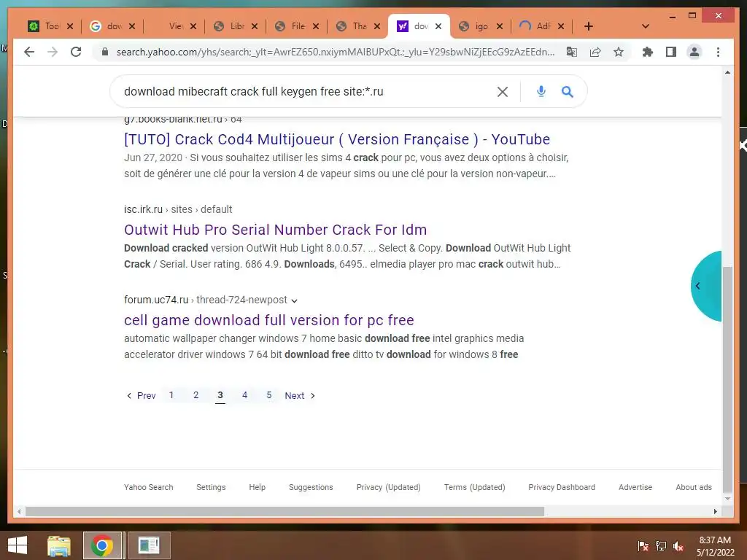Close the 'igo' tab
747x560 pixels.
pos(499,26)
